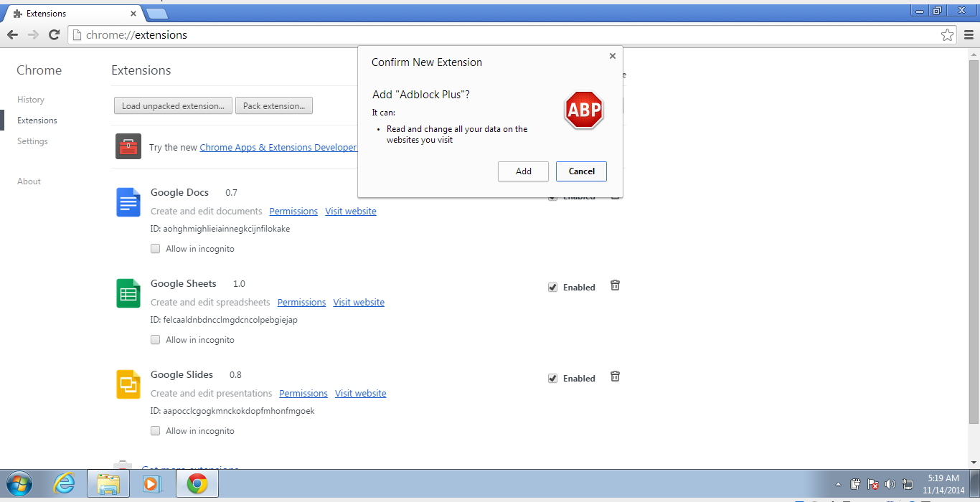Select the Extensions browser tab
The height and width of the screenshot is (502, 980).
tap(72, 14)
